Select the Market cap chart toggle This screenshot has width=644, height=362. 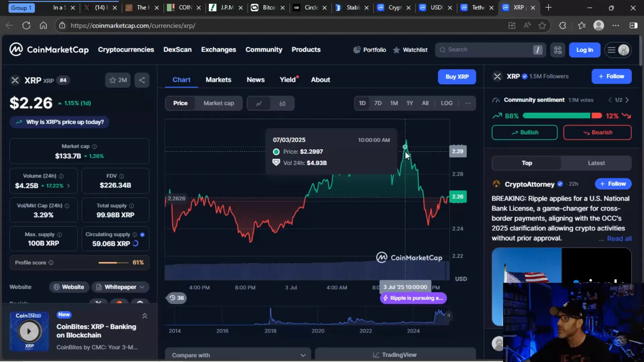pyautogui.click(x=219, y=103)
